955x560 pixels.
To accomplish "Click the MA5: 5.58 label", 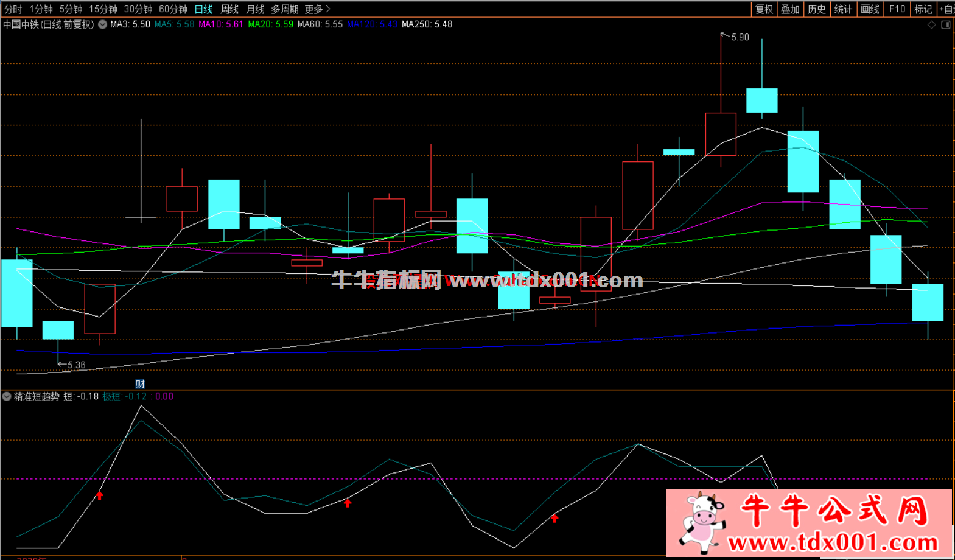I will coord(174,24).
